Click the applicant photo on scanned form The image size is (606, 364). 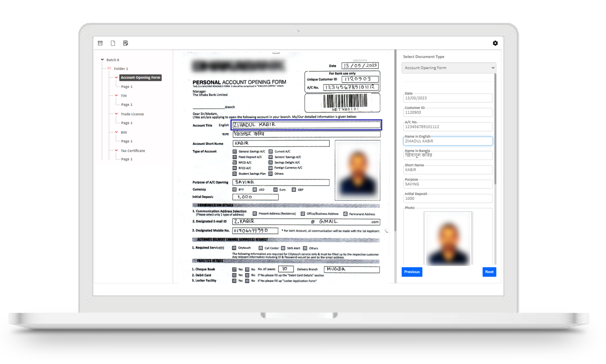(357, 170)
